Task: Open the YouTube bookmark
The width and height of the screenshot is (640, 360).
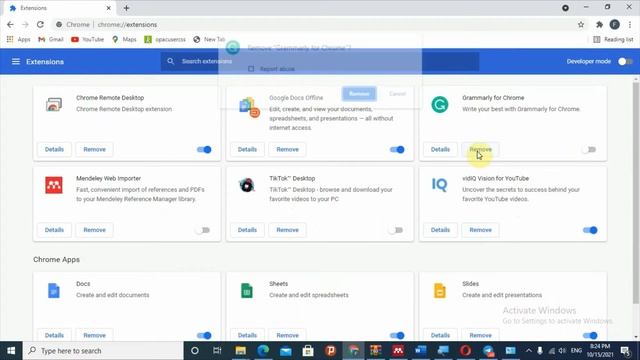Action: [x=87, y=39]
